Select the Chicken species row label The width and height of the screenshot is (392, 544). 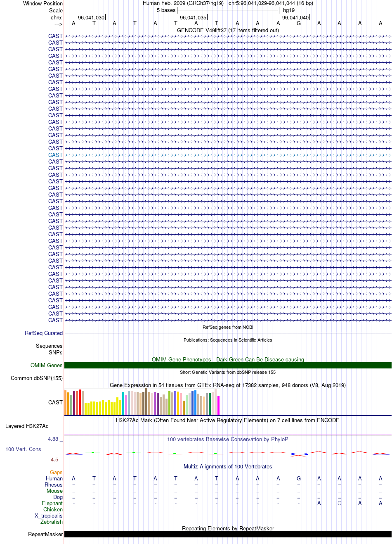pos(53,509)
